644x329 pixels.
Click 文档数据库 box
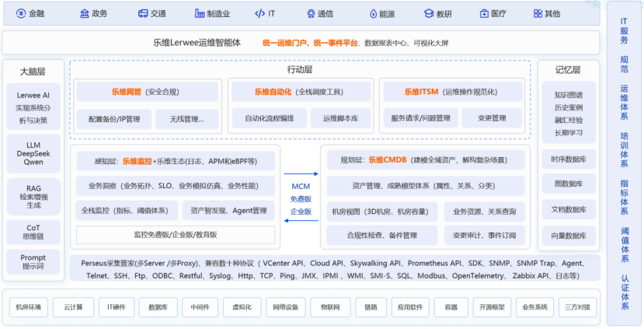[569, 210]
